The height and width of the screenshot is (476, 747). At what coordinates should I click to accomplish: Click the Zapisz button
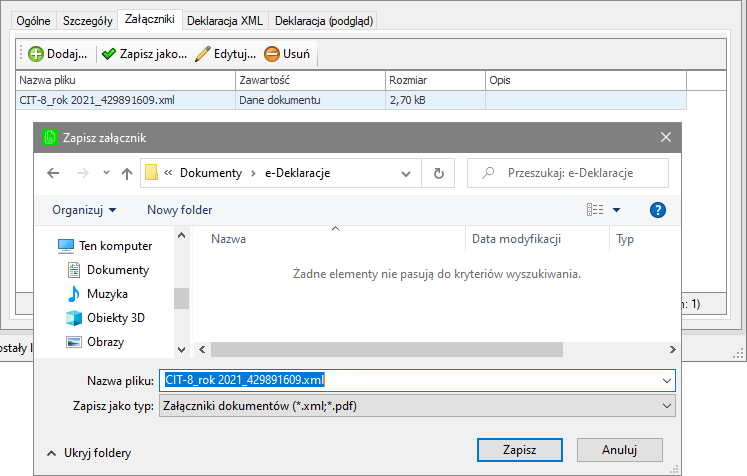[x=519, y=449]
